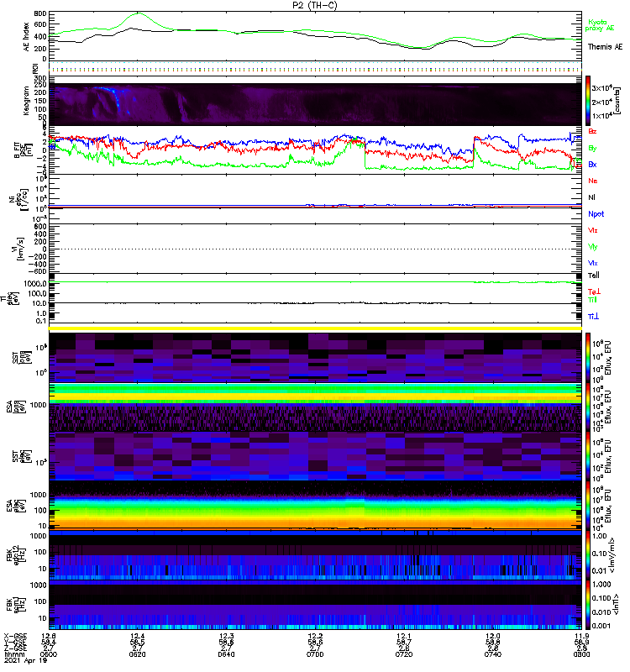Click the red Te⊥ legend label
The width and height of the screenshot is (630, 672).
click(594, 291)
